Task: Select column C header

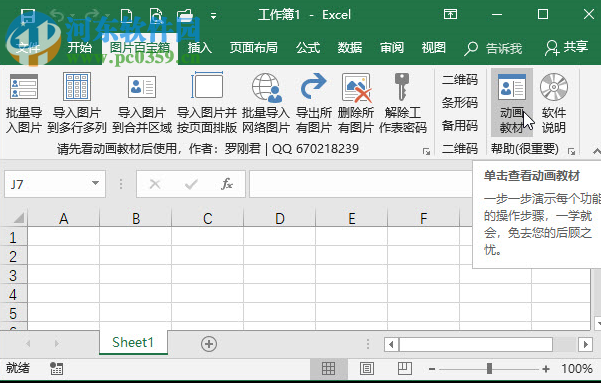Action: click(208, 219)
